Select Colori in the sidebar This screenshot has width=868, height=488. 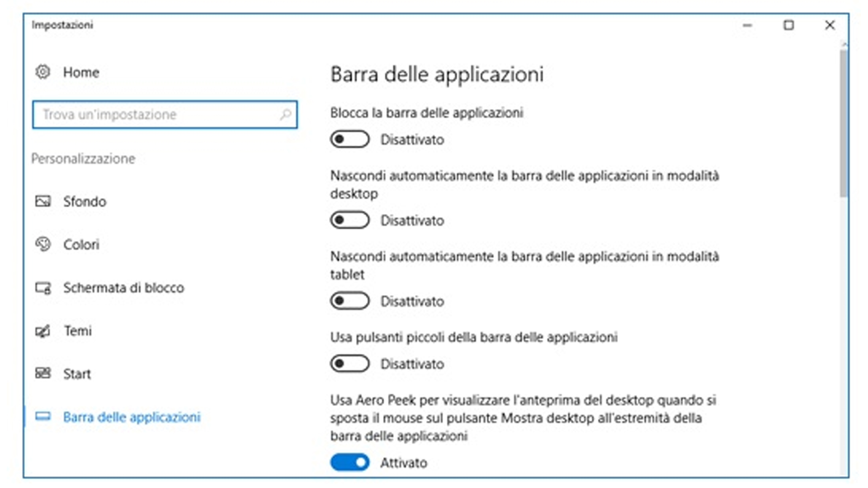coord(81,244)
